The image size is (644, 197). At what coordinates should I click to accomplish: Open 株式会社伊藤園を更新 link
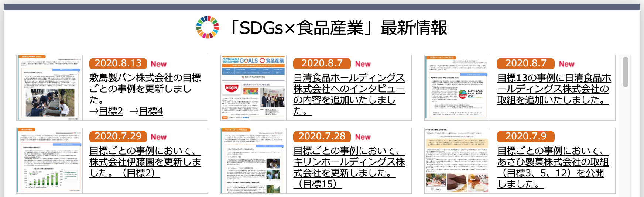145,162
